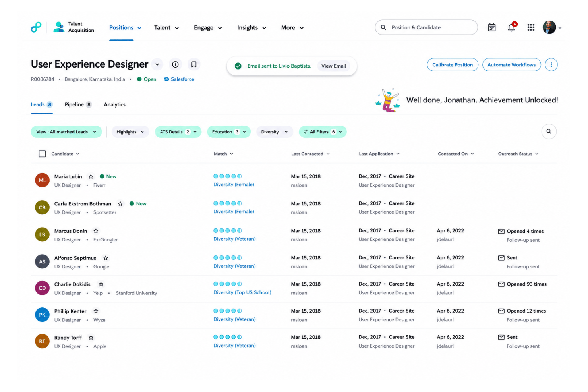
Task: Bookmark the User Experience Designer position
Action: point(194,64)
